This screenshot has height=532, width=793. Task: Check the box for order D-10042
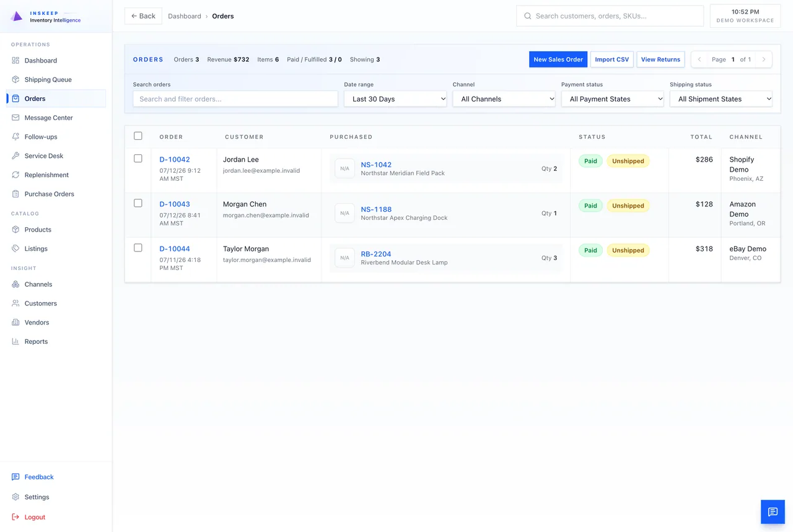coord(138,159)
